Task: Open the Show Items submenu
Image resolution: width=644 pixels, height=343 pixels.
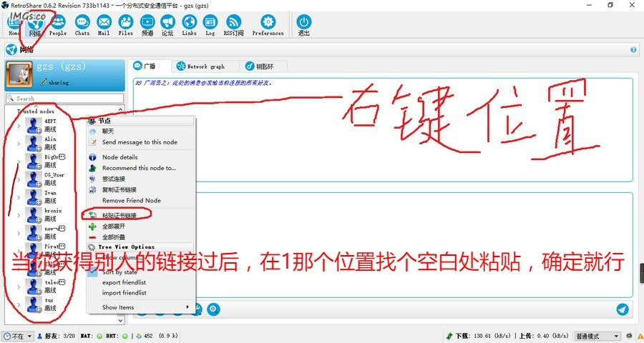Action: click(140, 307)
